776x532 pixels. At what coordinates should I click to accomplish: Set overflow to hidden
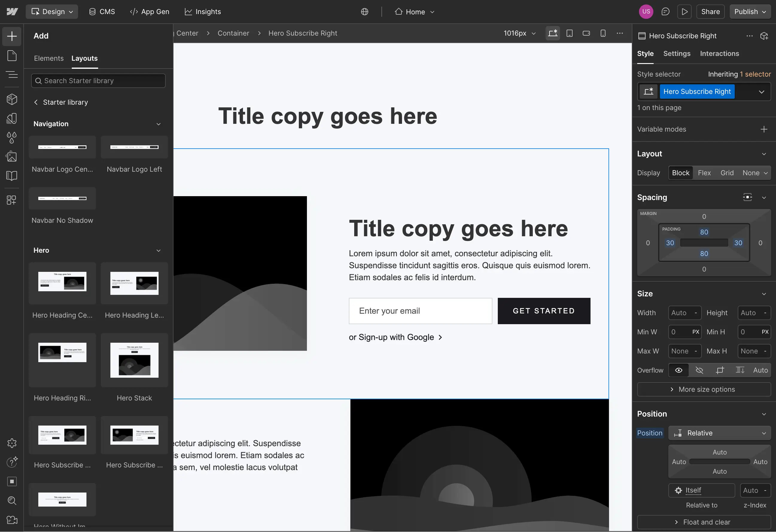(699, 370)
